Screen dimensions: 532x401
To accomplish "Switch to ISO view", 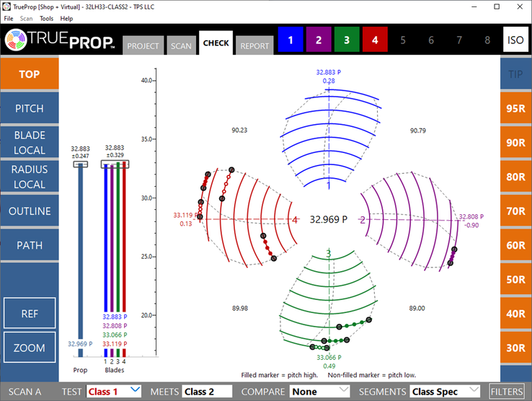I will point(515,40).
